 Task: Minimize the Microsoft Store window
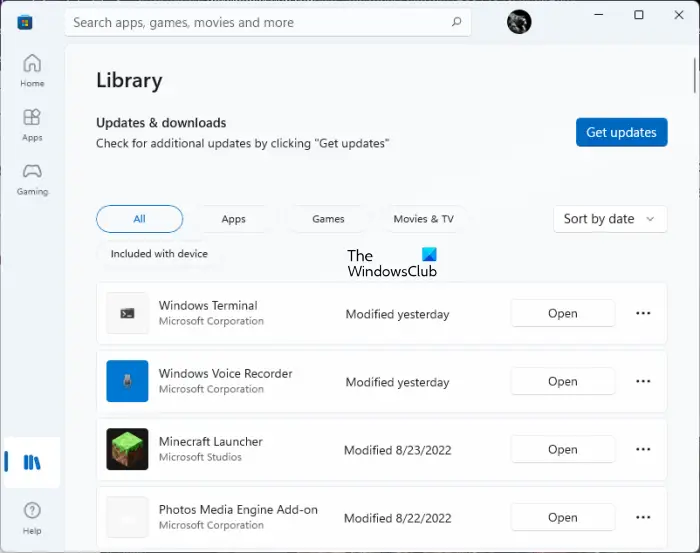599,15
